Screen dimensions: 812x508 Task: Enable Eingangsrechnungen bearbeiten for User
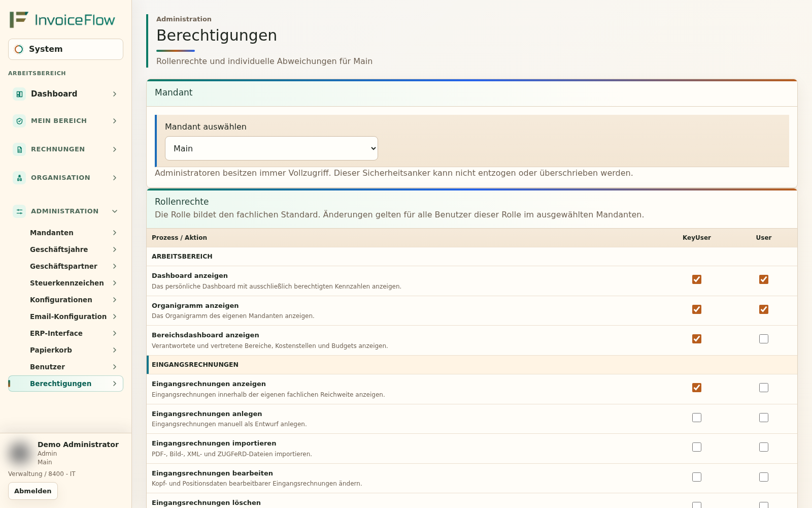pos(764,477)
